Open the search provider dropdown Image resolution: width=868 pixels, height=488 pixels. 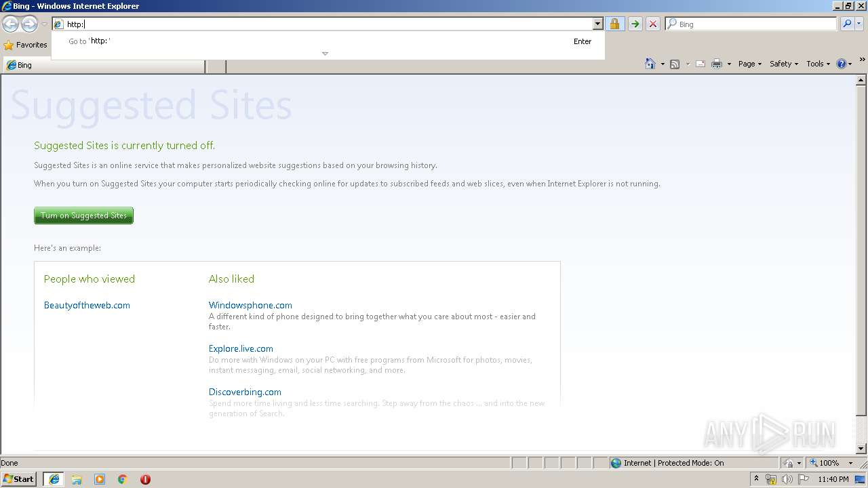[x=859, y=24]
